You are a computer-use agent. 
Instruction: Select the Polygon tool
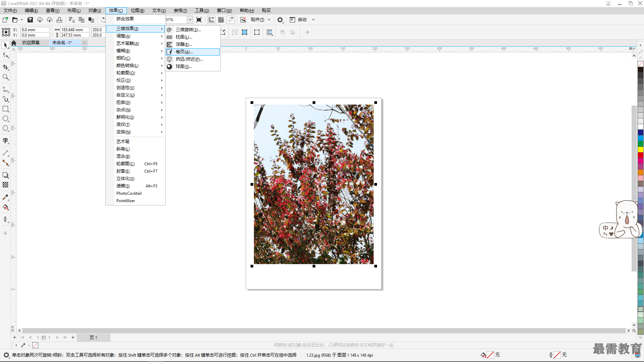click(5, 128)
